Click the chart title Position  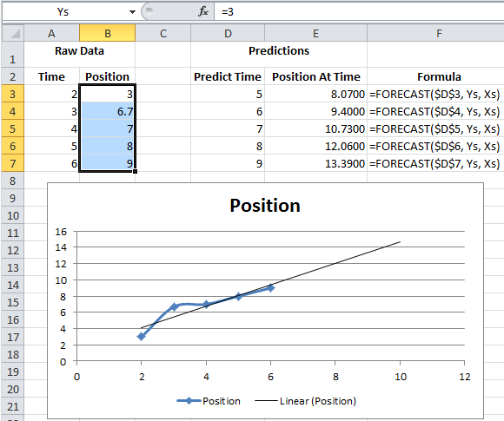(265, 205)
